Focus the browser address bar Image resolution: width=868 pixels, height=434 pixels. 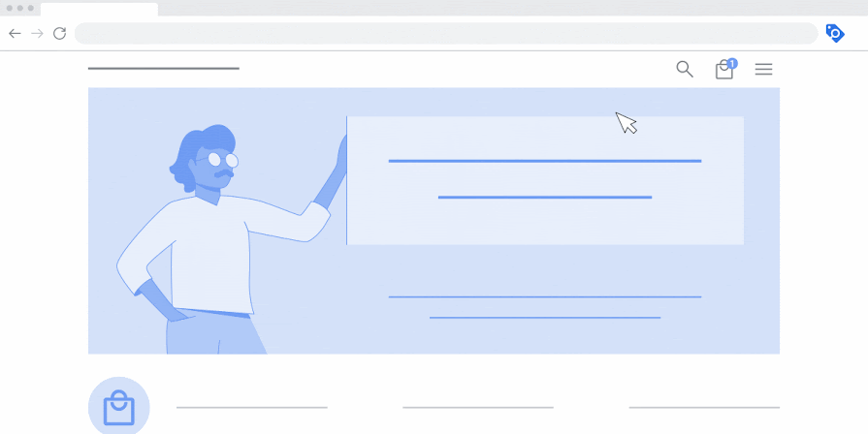446,34
